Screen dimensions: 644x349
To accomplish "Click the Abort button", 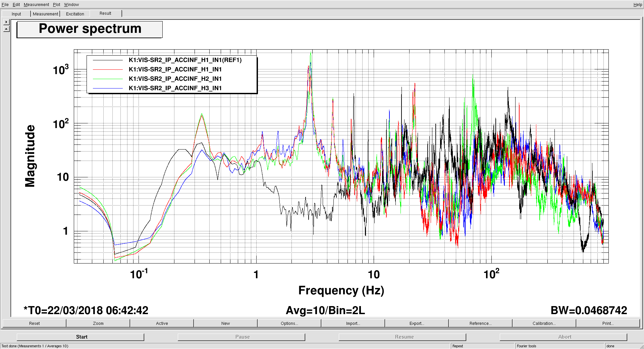I will [563, 337].
